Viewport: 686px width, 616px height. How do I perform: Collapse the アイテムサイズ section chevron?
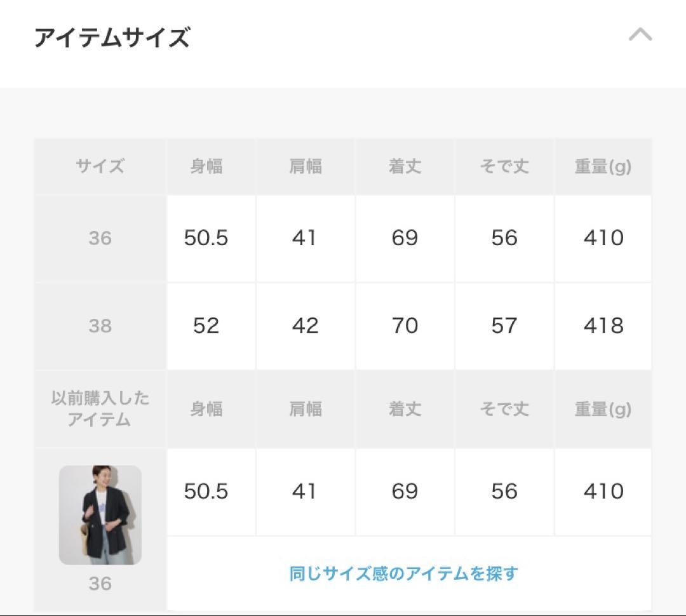pos(640,34)
